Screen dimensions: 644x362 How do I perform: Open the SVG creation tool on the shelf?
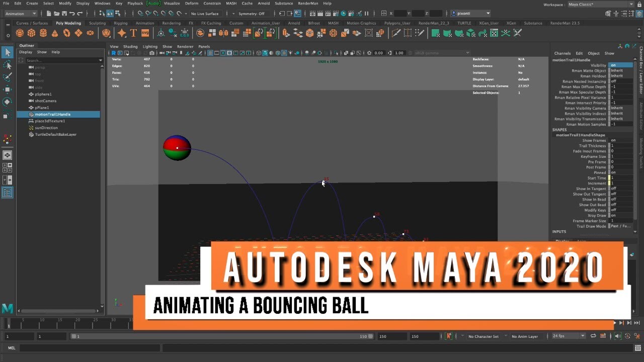(144, 33)
